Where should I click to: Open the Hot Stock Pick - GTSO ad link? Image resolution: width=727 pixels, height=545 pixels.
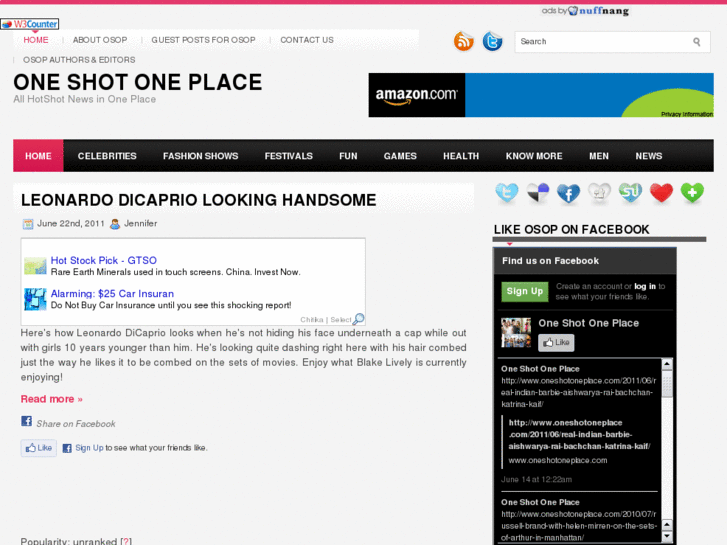(103, 260)
